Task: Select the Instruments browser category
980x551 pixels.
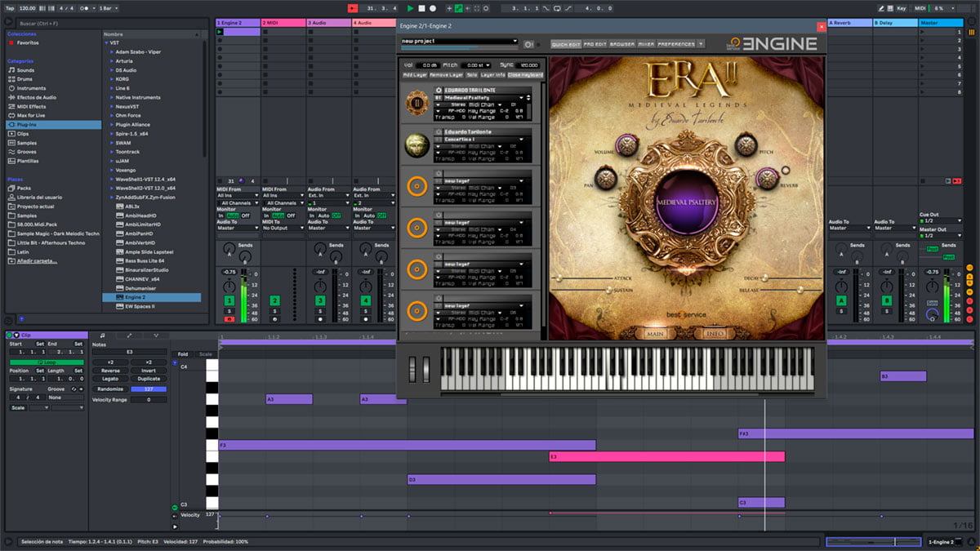Action: [31, 88]
